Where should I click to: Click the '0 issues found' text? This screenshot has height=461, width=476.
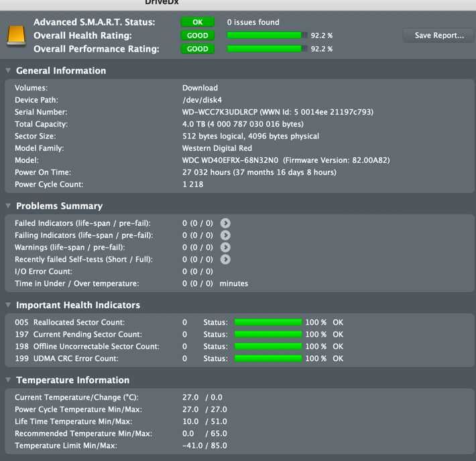coord(253,22)
